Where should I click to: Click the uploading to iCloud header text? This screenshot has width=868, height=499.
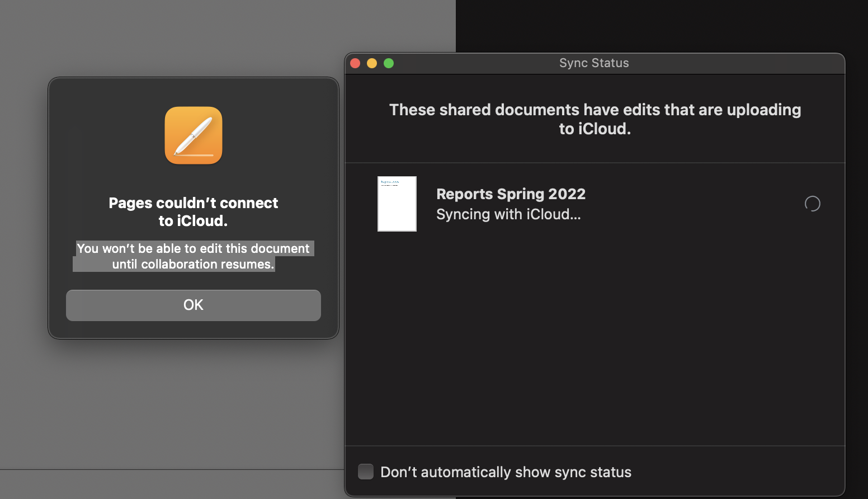click(595, 119)
